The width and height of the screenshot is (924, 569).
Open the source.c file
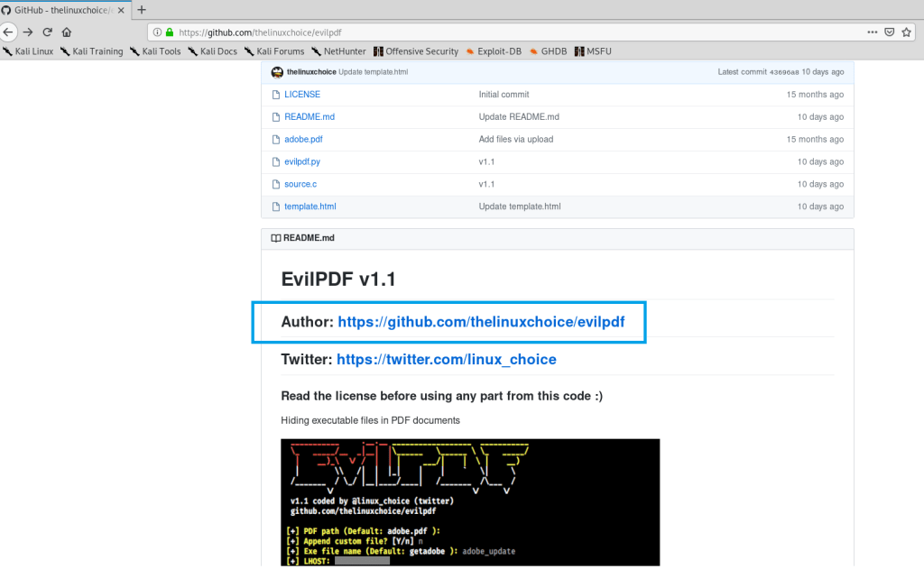point(300,184)
